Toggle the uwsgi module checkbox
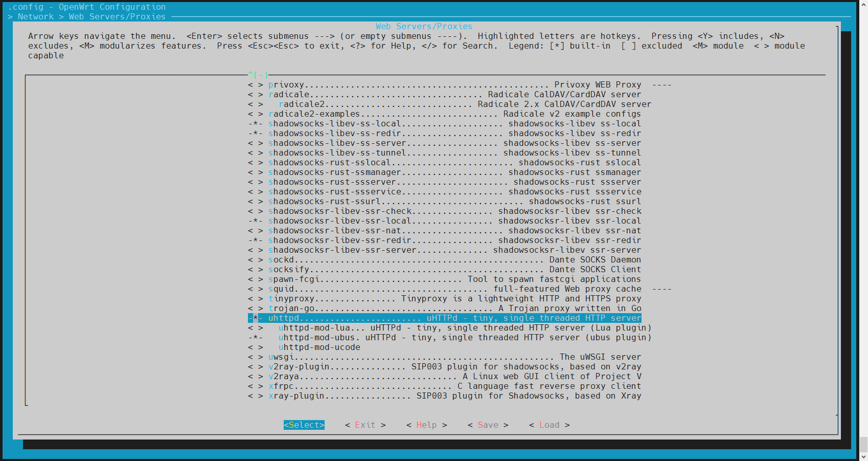 (x=255, y=357)
